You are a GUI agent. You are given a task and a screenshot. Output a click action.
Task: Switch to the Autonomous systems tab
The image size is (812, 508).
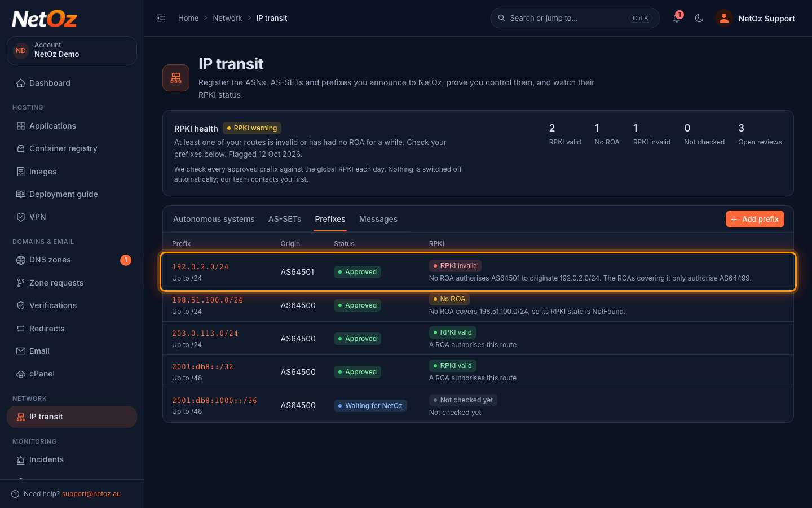[x=214, y=219]
